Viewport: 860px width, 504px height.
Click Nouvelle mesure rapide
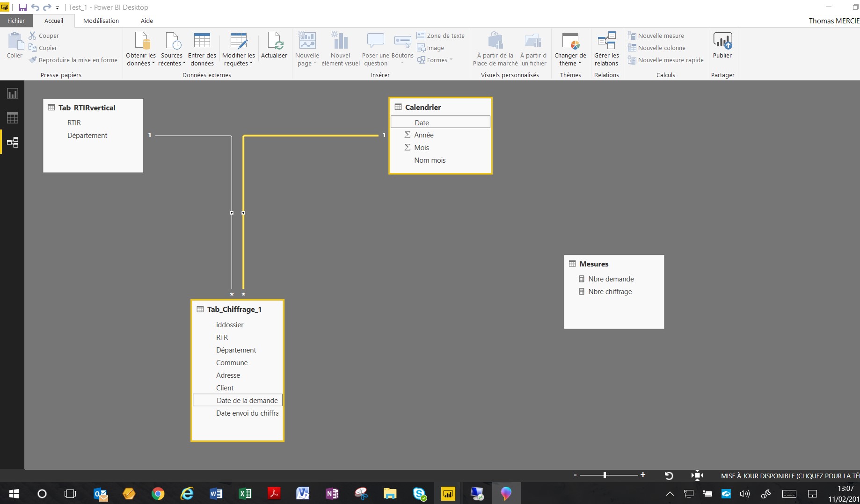tap(666, 60)
